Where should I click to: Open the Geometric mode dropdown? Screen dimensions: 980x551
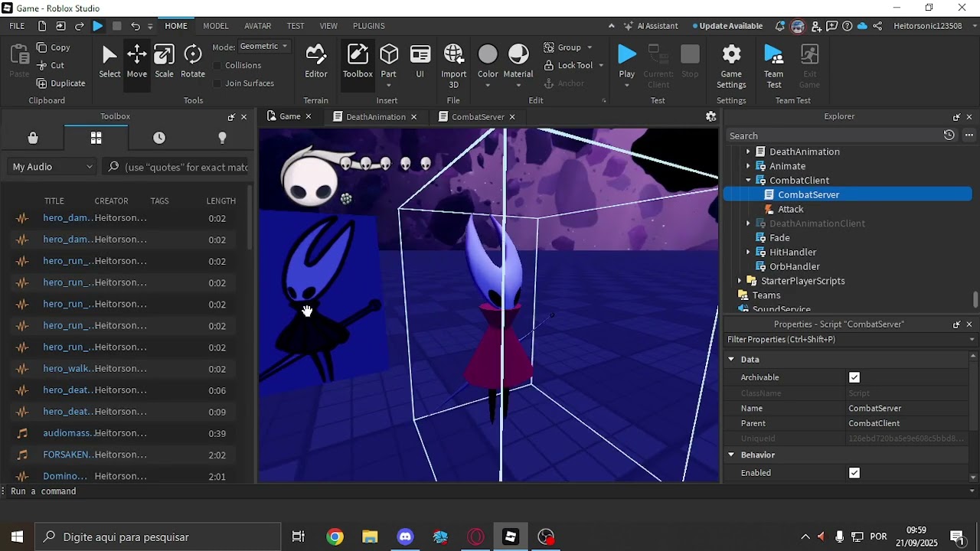263,47
